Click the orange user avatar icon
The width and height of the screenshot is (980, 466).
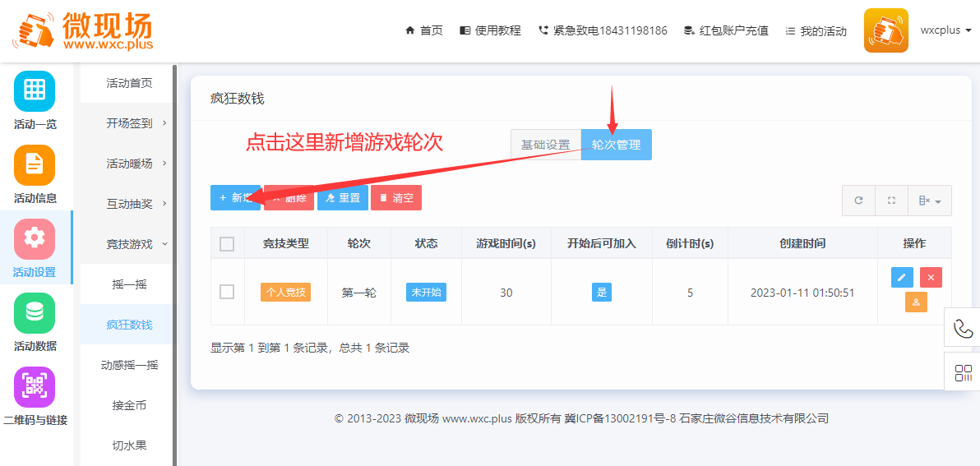[885, 30]
